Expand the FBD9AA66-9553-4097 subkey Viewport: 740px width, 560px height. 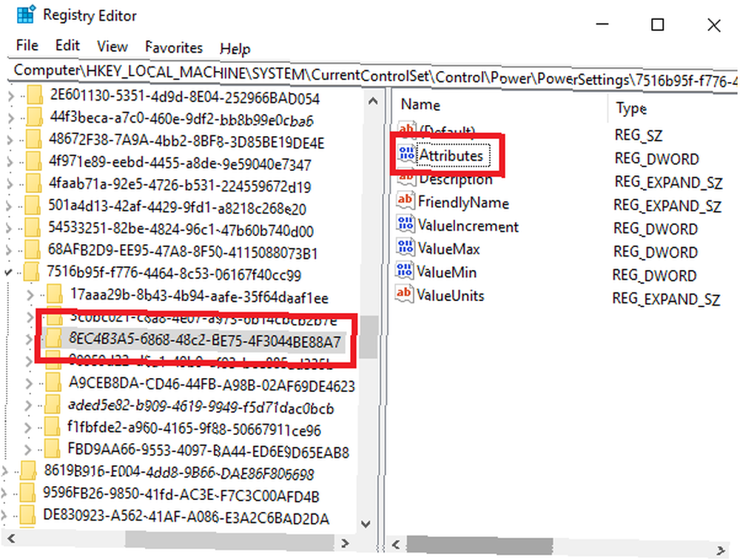pyautogui.click(x=28, y=449)
